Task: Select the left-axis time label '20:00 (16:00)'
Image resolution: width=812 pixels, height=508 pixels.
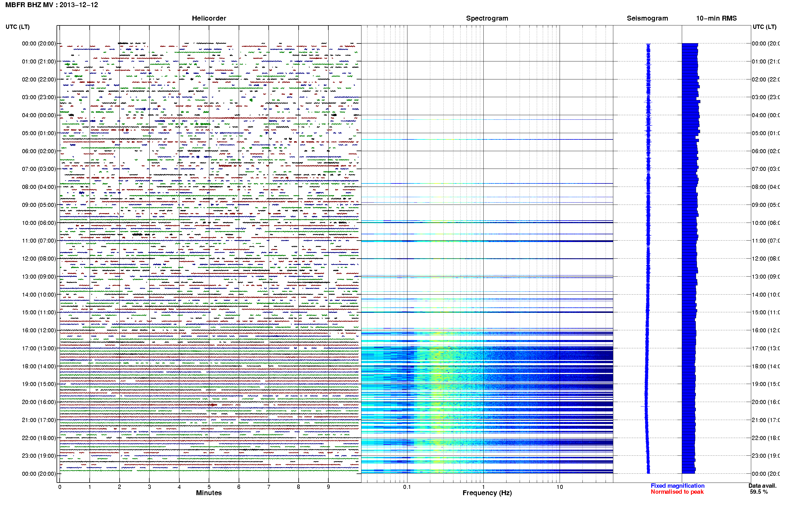Action: click(39, 402)
